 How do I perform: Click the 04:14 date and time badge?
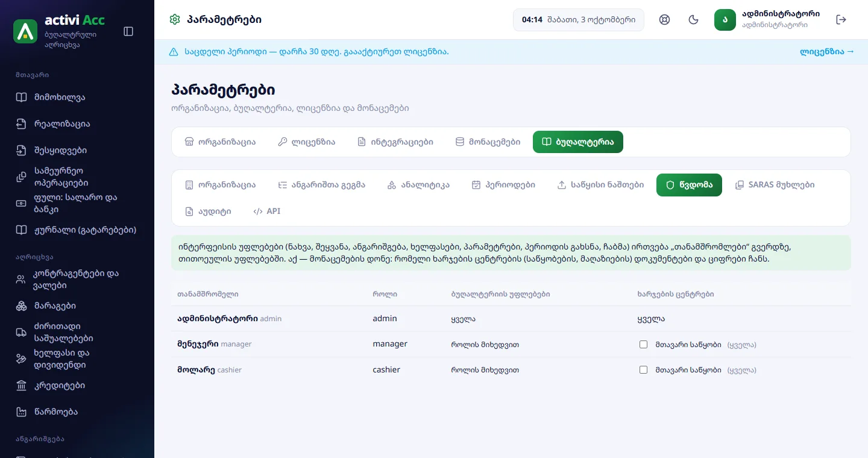(579, 20)
